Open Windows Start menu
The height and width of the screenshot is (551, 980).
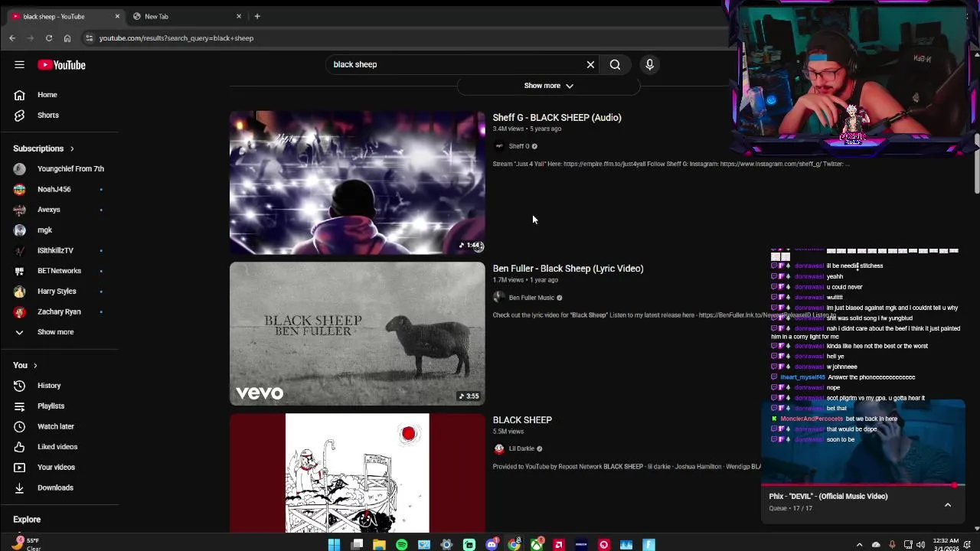(x=334, y=545)
